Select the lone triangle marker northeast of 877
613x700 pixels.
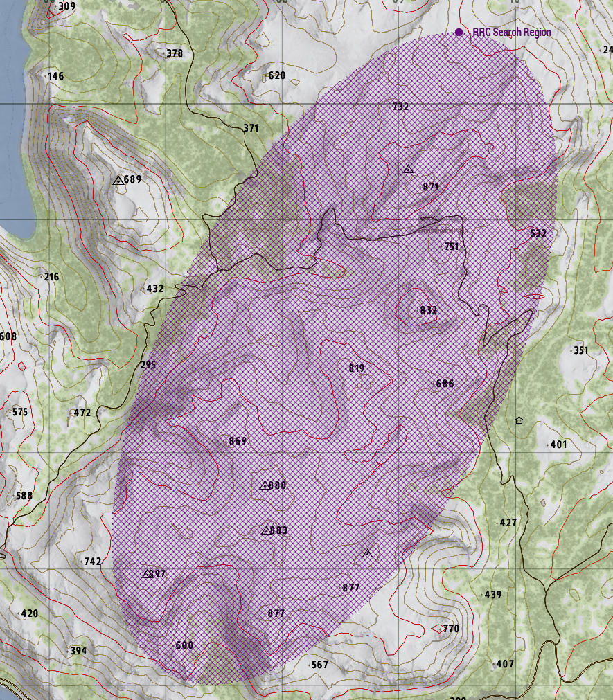[368, 553]
